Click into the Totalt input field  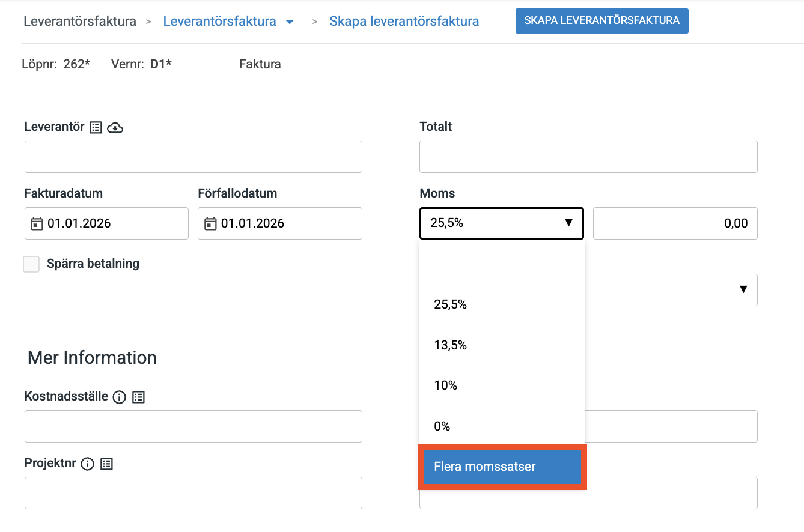click(x=588, y=157)
